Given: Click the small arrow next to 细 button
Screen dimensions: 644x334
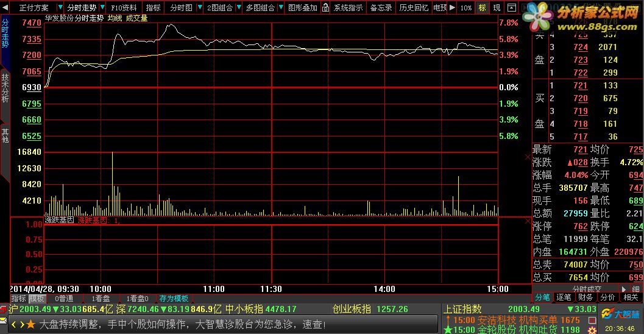Looking at the screenshot, I should (623, 290).
